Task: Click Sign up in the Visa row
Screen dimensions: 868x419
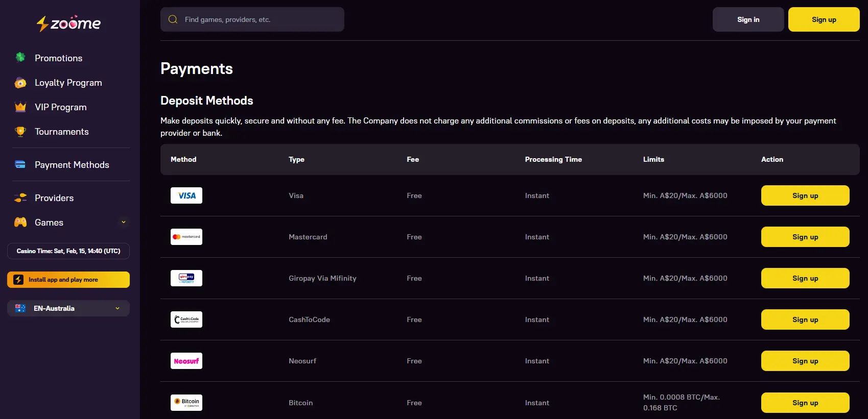Action: tap(805, 195)
